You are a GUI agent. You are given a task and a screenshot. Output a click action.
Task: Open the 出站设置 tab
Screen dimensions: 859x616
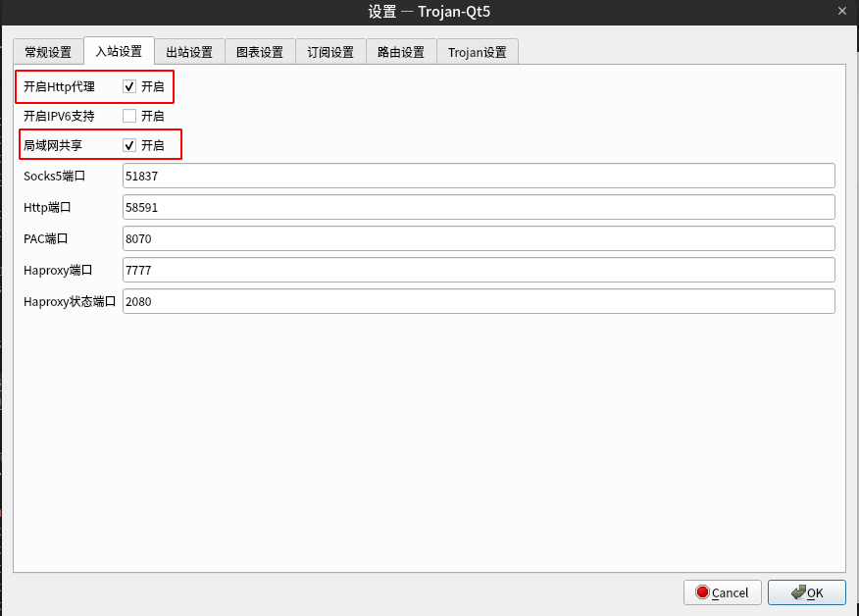(x=189, y=52)
